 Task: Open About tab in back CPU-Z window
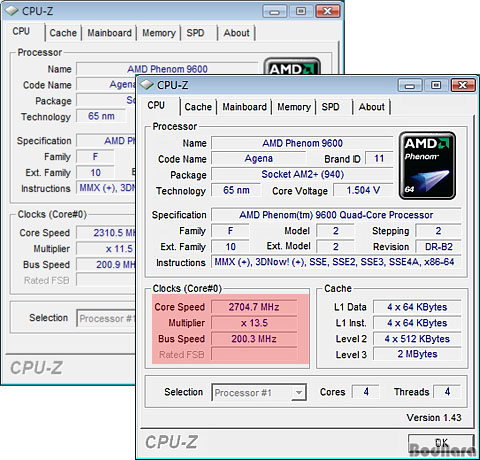click(x=236, y=33)
